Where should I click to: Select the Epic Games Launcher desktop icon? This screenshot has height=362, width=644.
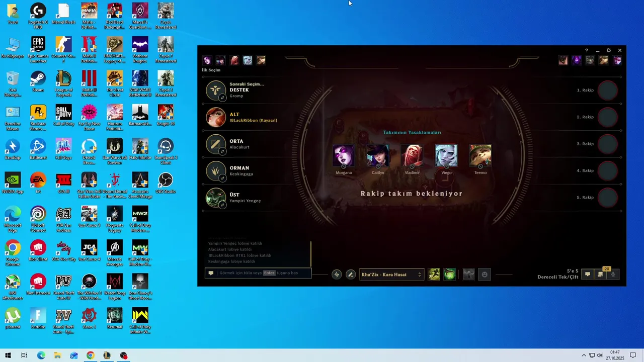pos(38,50)
